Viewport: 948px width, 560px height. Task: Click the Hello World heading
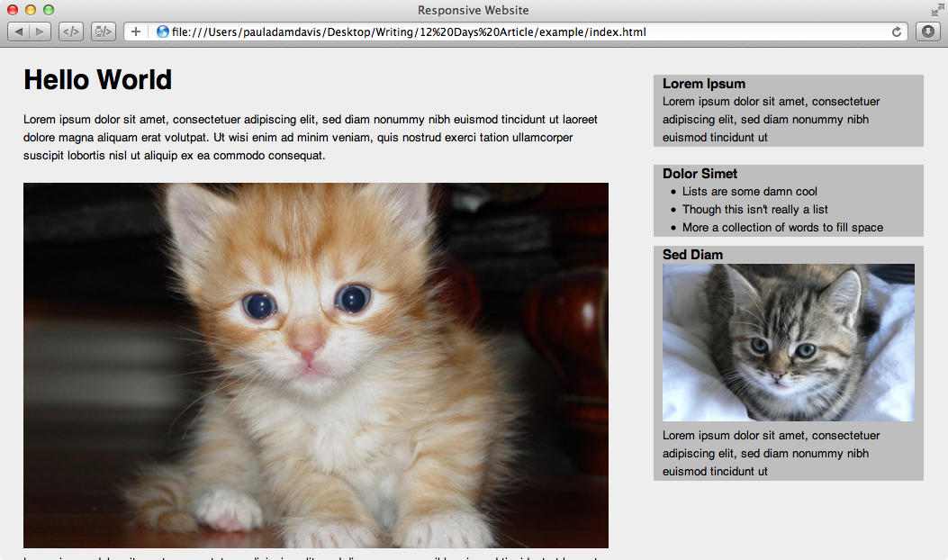click(97, 80)
